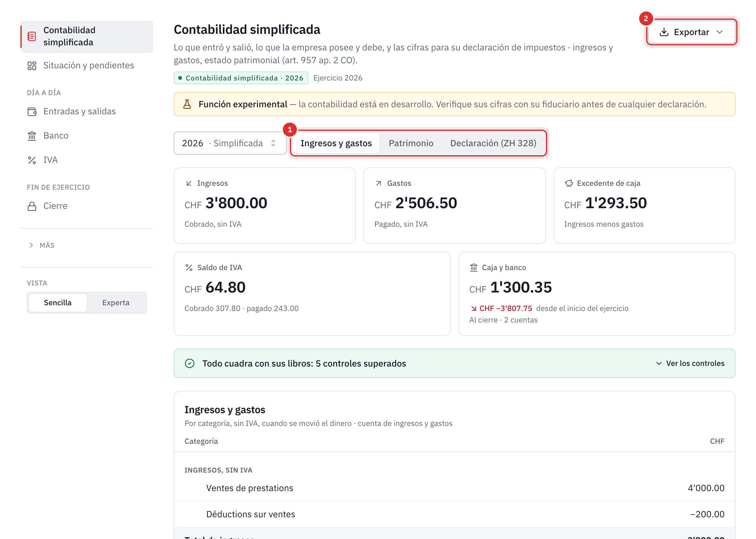Image resolution: width=756 pixels, height=539 pixels.
Task: Click the CHF 1'300.35 Caja y banco value
Action: [x=510, y=287]
